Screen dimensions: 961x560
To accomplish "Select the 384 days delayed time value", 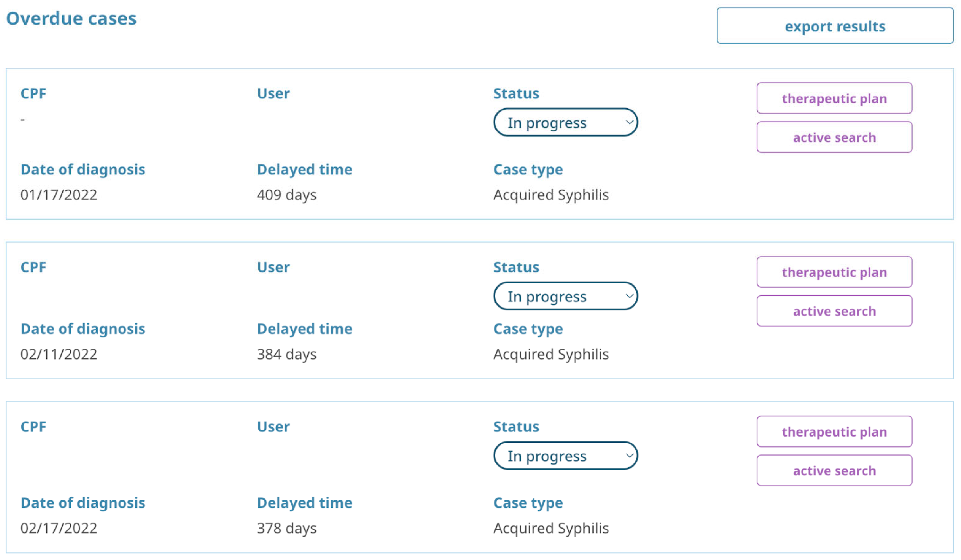I will pyautogui.click(x=286, y=354).
